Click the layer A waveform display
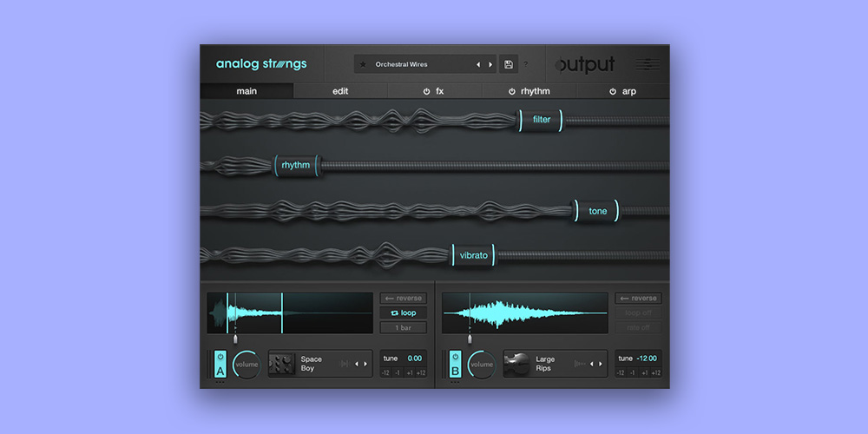868x434 pixels. click(290, 313)
